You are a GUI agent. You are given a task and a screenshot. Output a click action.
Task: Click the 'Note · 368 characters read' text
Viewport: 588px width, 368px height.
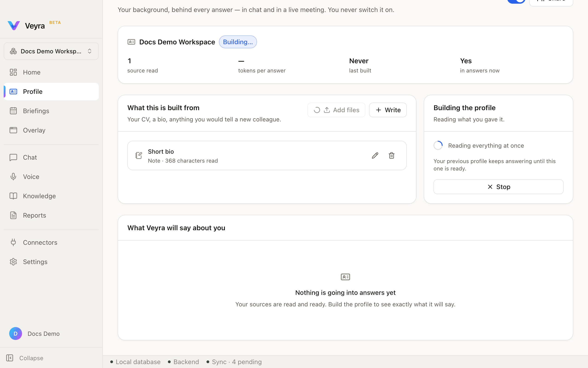pyautogui.click(x=183, y=161)
